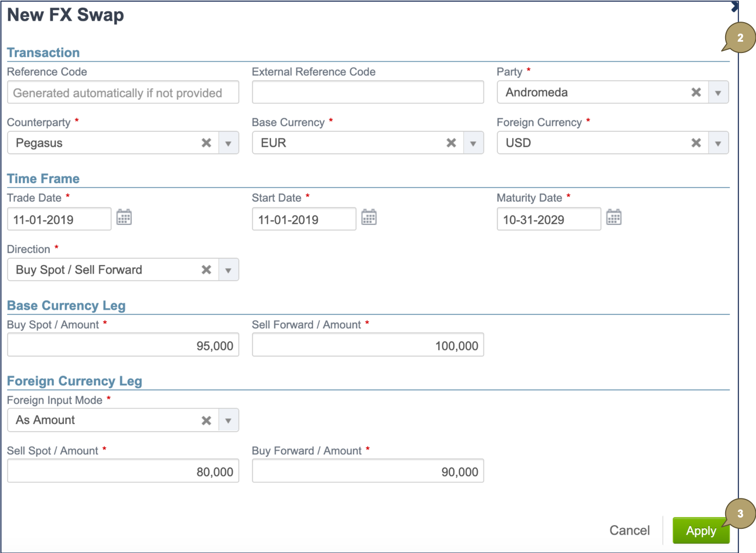Clear the Party selection Andromeda
Image resolution: width=756 pixels, height=553 pixels.
click(x=696, y=93)
